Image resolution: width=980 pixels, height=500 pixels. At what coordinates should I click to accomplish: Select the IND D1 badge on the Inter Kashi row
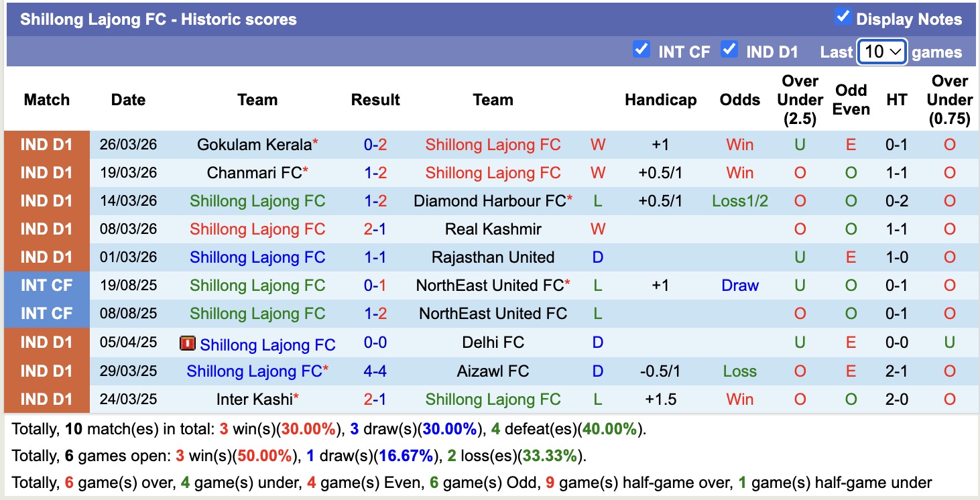click(46, 398)
